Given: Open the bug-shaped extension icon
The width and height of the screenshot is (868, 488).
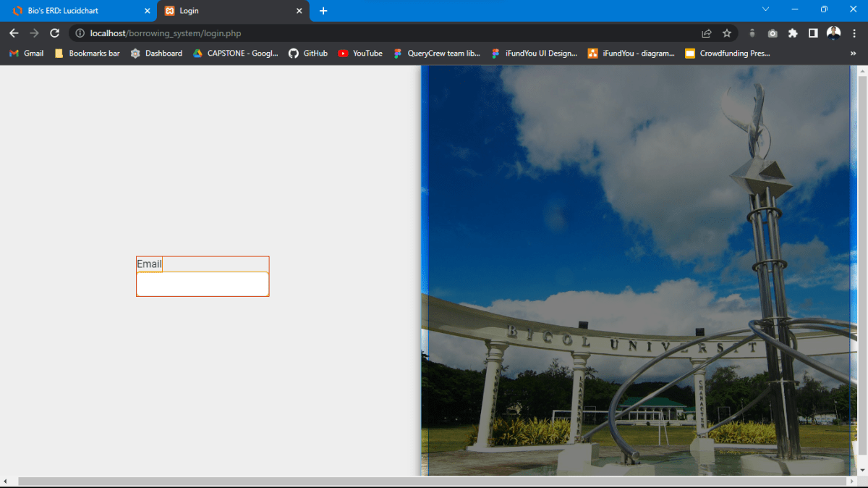Looking at the screenshot, I should click(752, 33).
